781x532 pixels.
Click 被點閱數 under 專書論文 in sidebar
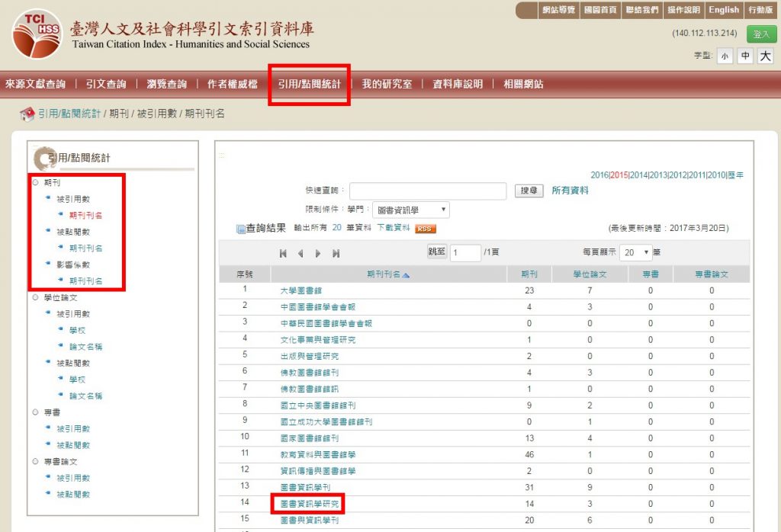pos(73,495)
